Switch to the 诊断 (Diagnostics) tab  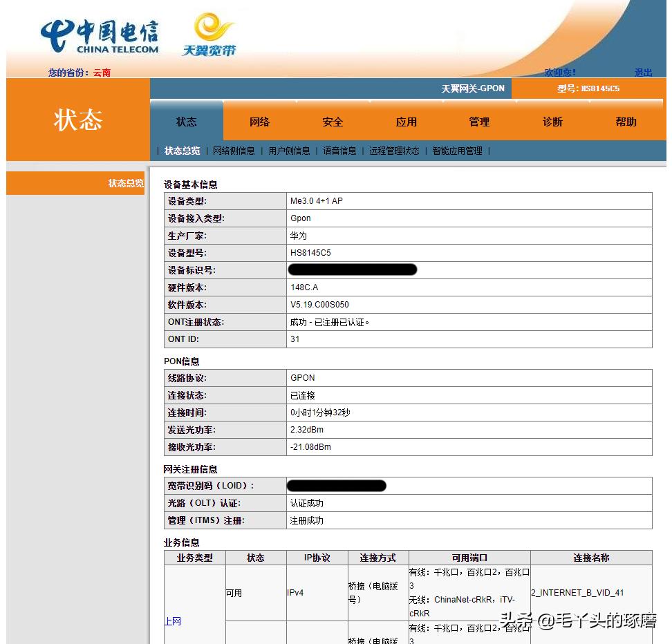coord(552,122)
